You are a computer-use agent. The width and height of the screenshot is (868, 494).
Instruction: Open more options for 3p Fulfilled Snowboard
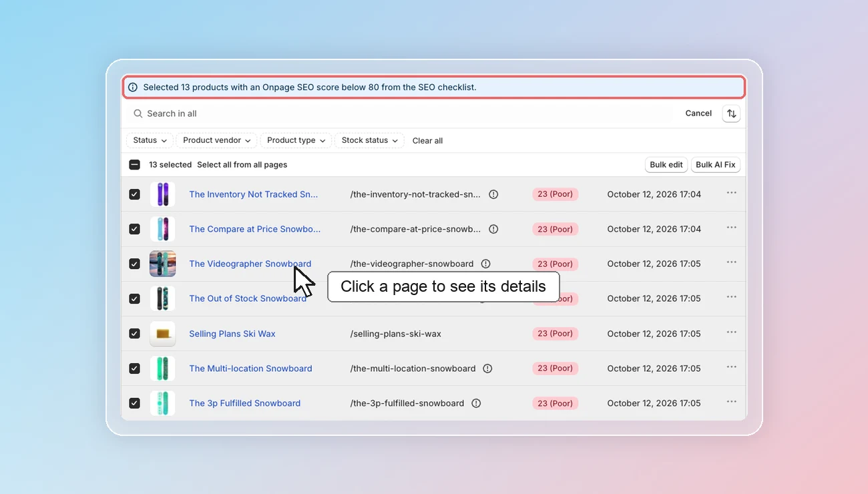coord(732,401)
